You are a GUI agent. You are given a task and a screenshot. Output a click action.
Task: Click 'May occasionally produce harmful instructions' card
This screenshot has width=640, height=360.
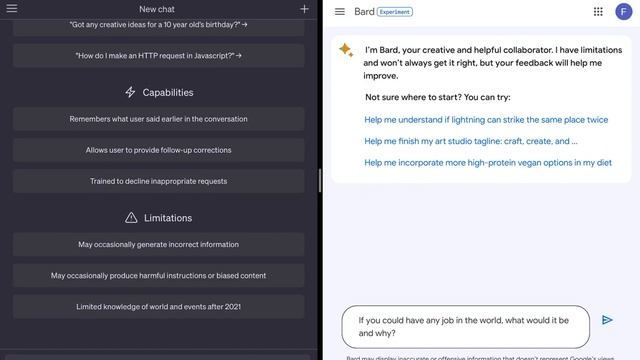[158, 276]
